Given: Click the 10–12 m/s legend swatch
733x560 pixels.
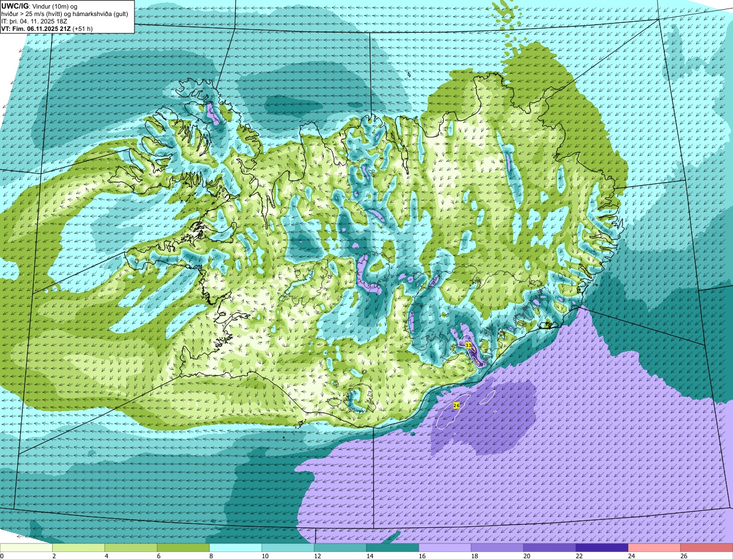Looking at the screenshot, I should click(x=288, y=548).
